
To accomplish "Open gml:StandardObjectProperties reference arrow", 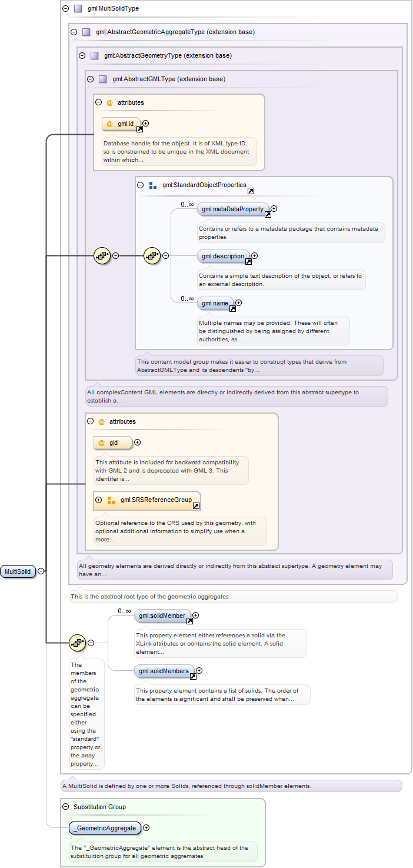I will 251,191.
